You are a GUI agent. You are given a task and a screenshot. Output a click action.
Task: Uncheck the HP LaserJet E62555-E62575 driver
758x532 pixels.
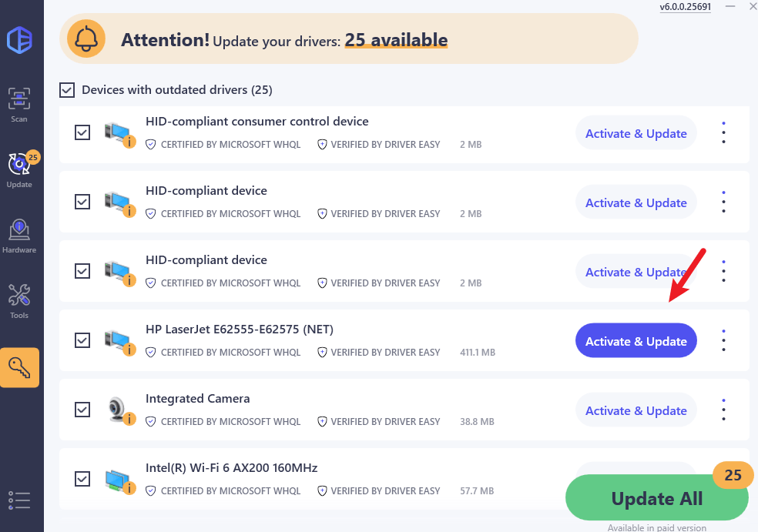(x=82, y=340)
